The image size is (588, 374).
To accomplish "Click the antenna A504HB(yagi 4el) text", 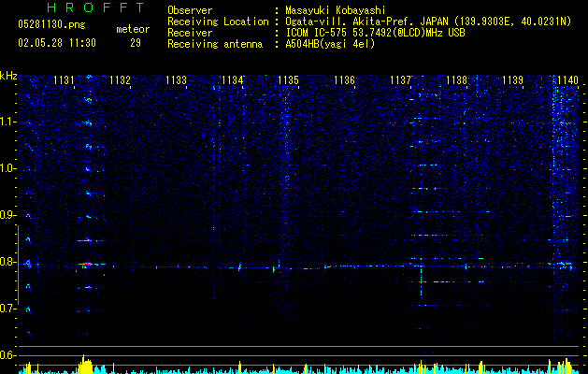I will pyautogui.click(x=330, y=44).
